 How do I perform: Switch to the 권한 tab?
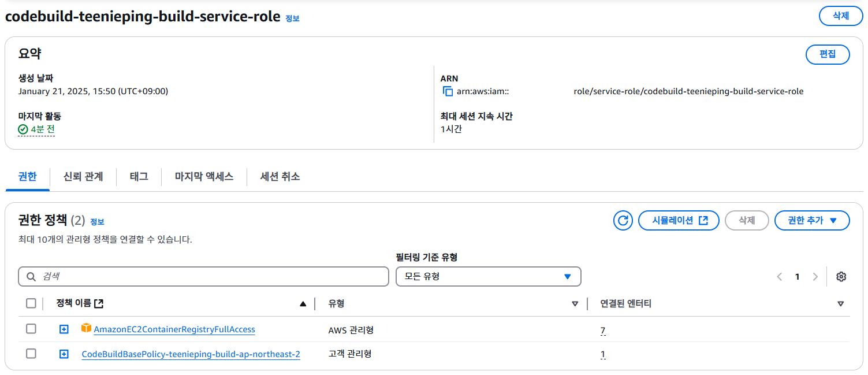pyautogui.click(x=27, y=177)
